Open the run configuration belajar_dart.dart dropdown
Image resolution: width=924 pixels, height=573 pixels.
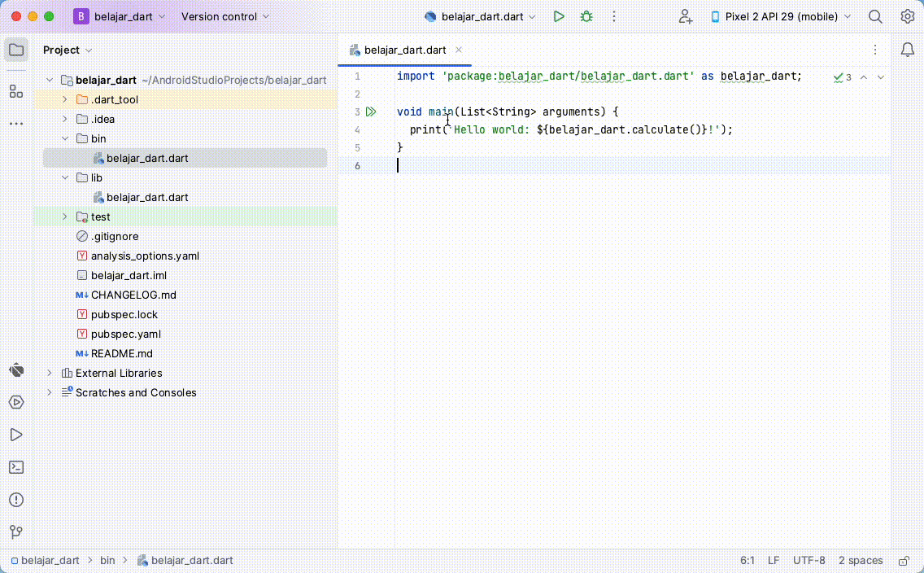click(480, 16)
